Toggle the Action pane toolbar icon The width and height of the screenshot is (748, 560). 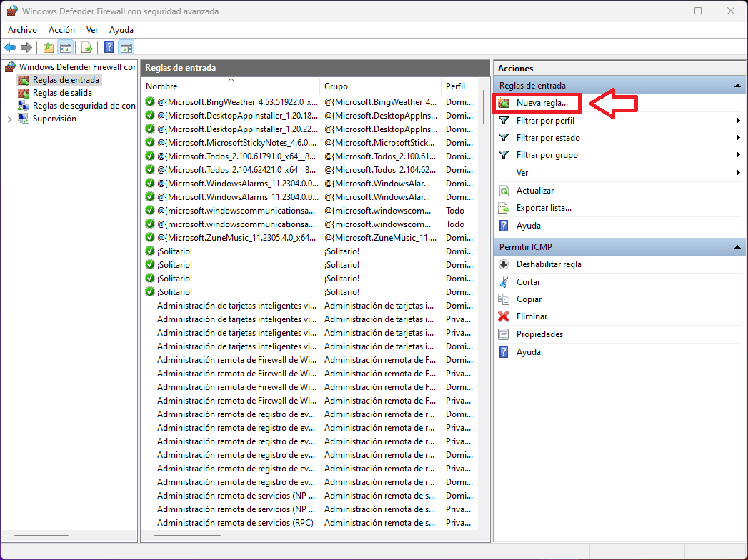(126, 47)
